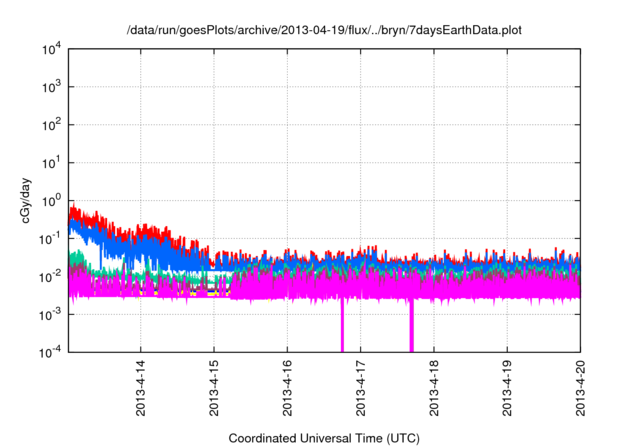Click the plot title file path text

[x=324, y=30]
